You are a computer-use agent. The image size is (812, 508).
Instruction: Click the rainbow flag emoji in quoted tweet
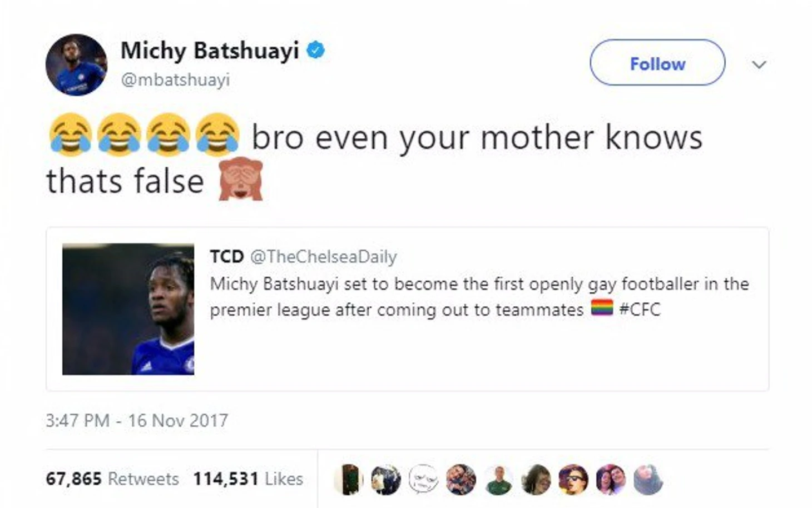(x=602, y=307)
